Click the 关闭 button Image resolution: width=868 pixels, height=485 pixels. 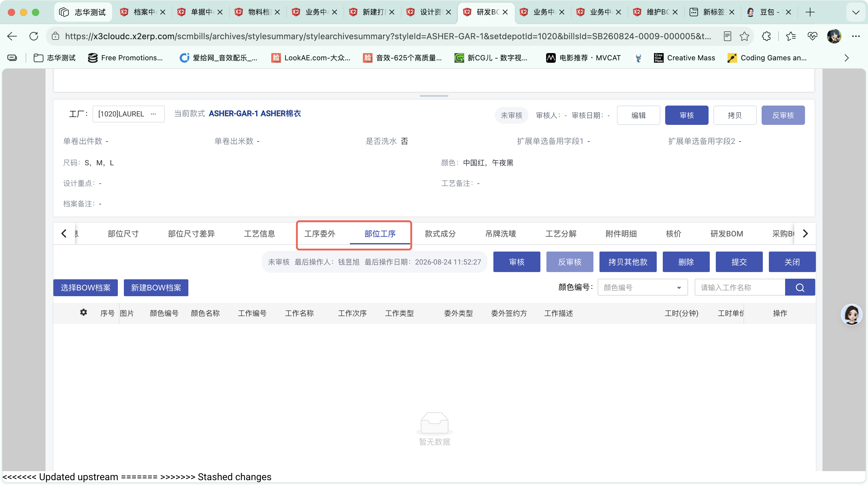tap(792, 262)
